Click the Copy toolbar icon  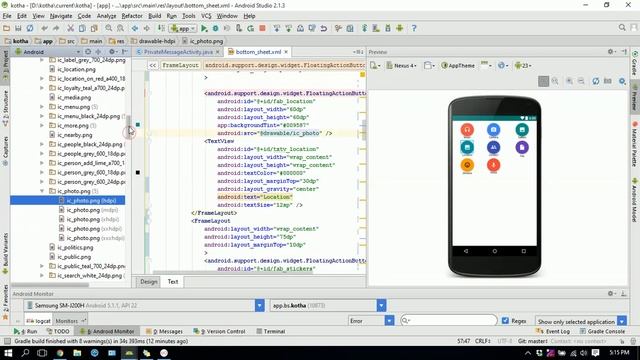[82, 28]
